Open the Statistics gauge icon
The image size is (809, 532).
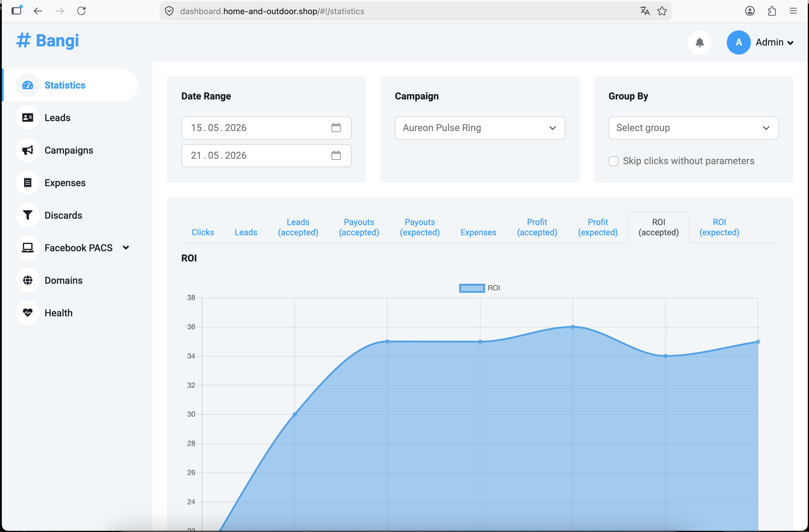tap(27, 85)
